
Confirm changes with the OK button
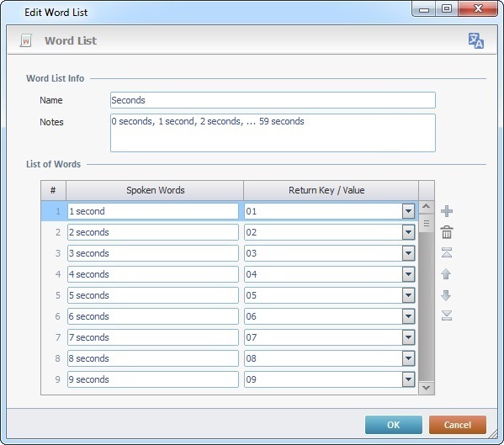click(394, 425)
